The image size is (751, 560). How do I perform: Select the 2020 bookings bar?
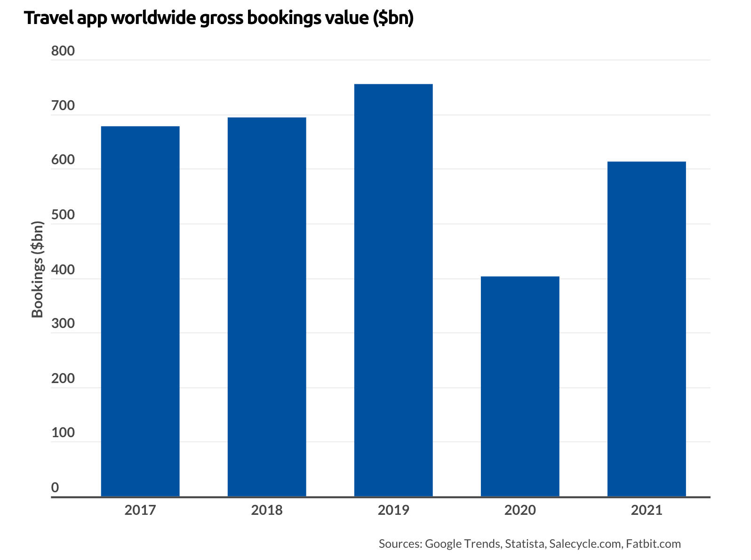point(520,386)
